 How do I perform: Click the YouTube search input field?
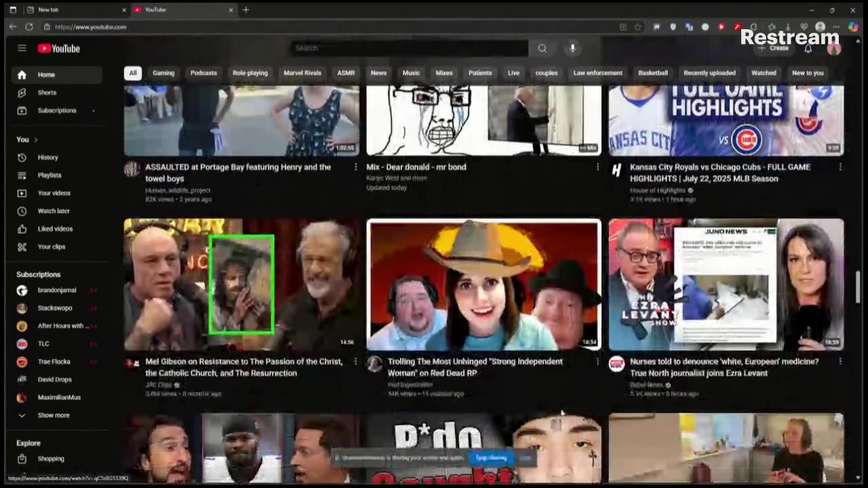click(410, 48)
